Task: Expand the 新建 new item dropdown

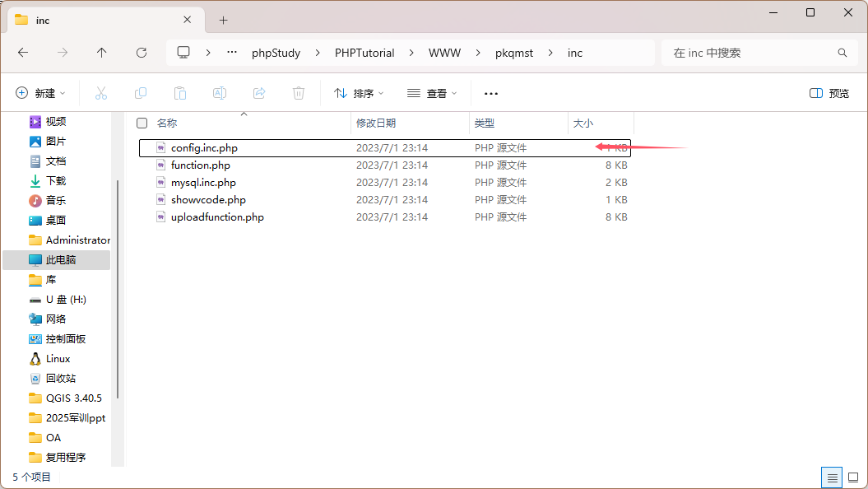Action: [40, 93]
